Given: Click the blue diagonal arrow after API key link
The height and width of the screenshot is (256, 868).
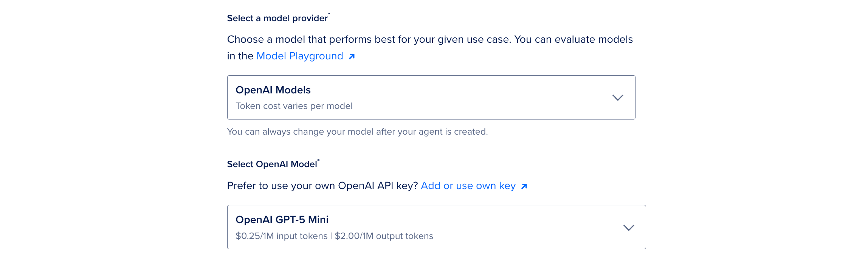Looking at the screenshot, I should (x=524, y=186).
